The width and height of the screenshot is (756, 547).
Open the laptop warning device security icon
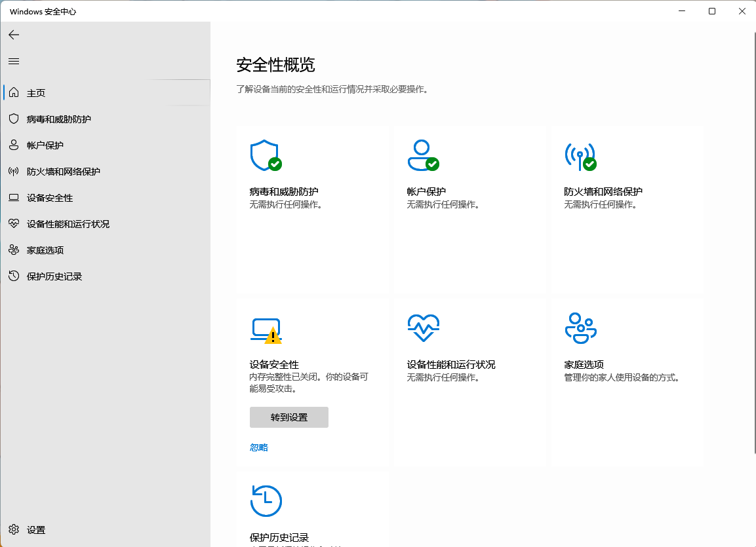click(x=266, y=330)
